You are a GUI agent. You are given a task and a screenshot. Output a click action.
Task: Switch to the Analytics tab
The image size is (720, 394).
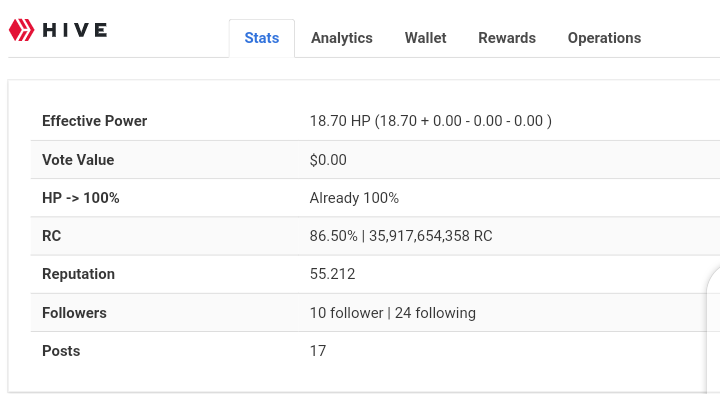342,38
